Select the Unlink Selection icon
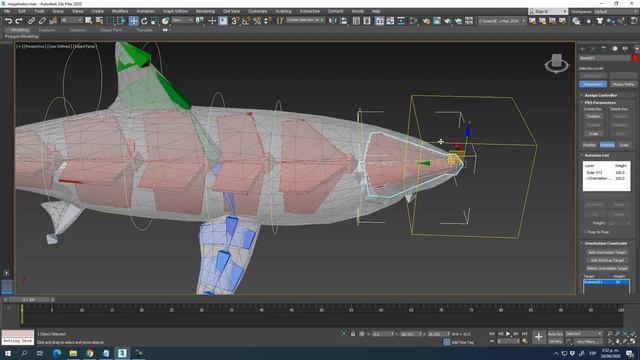The height and width of the screenshot is (360, 640). (42, 21)
